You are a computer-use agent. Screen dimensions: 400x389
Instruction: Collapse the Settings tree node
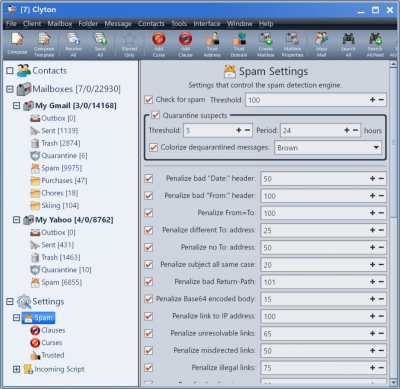point(10,302)
